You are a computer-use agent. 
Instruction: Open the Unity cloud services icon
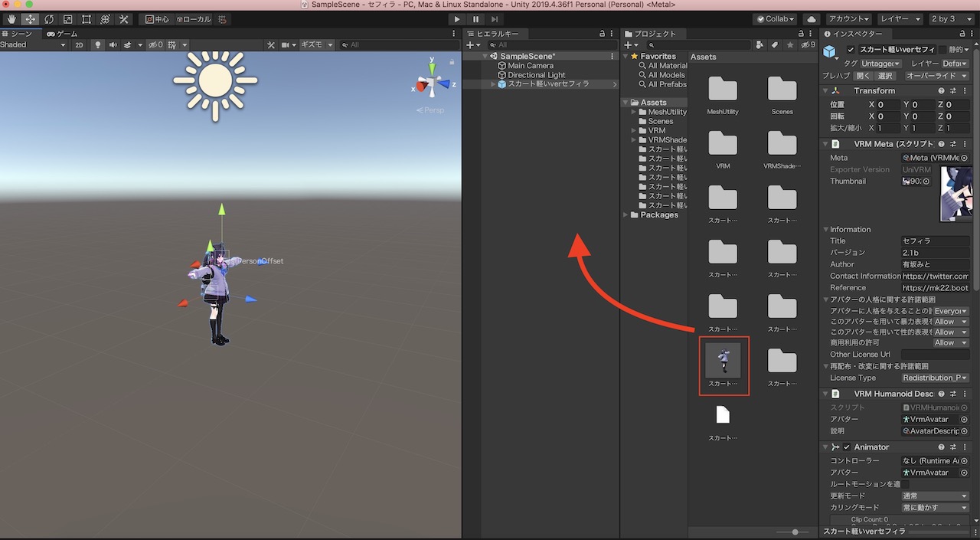(811, 18)
